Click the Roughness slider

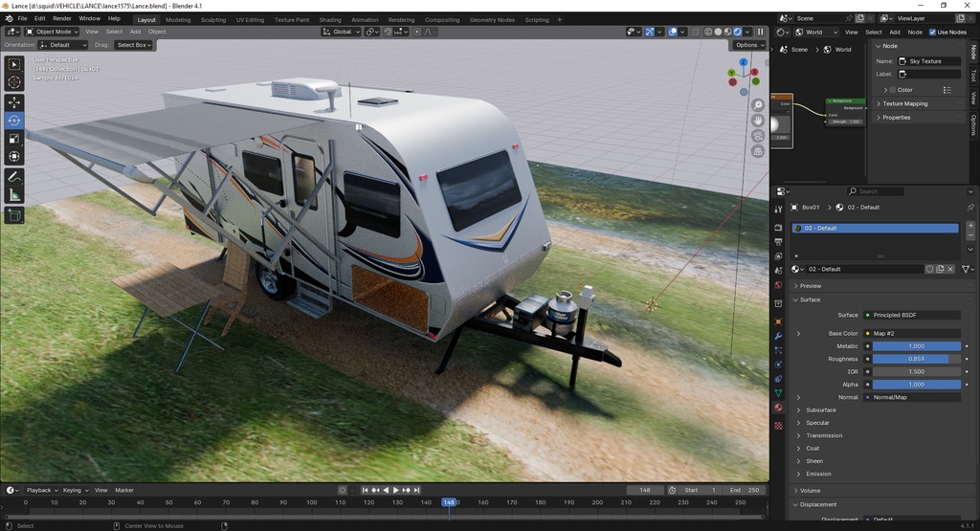916,359
